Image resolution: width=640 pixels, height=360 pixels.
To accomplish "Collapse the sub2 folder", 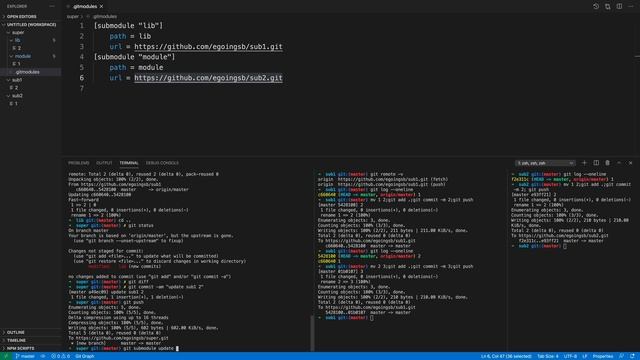I will [31, 96].
